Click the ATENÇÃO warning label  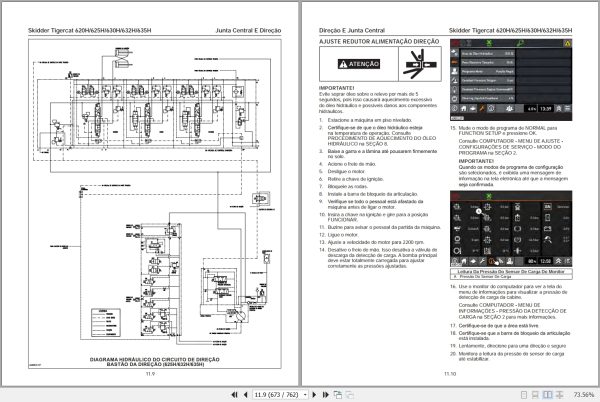coord(359,64)
